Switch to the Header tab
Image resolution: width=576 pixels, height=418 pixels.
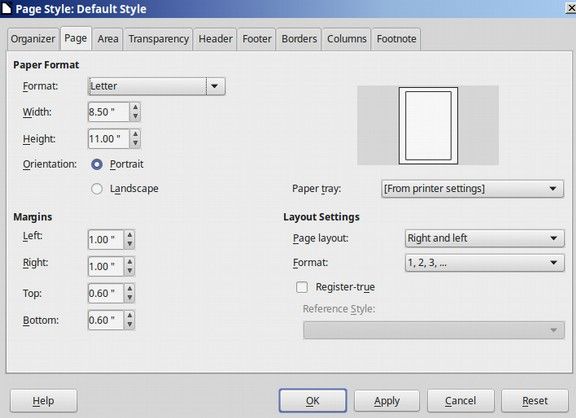pos(215,39)
